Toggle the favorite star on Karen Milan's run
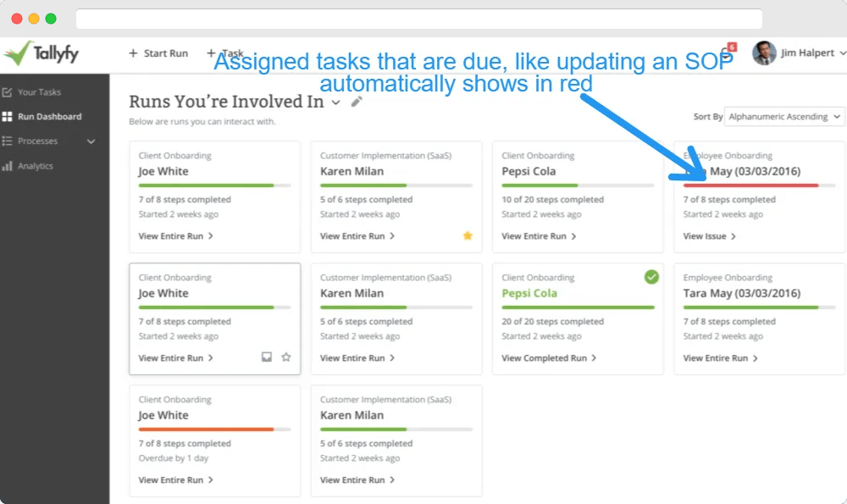Screen dimensions: 847x504 click(x=468, y=236)
